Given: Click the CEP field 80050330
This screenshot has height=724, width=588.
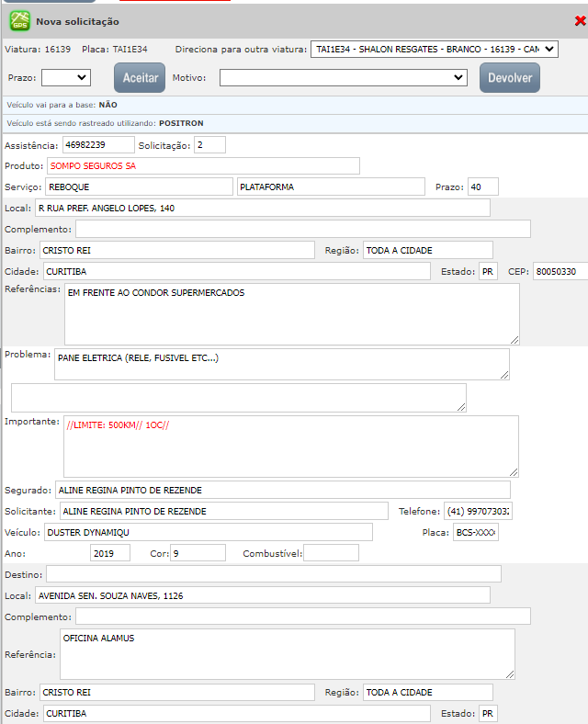Looking at the screenshot, I should 560,272.
